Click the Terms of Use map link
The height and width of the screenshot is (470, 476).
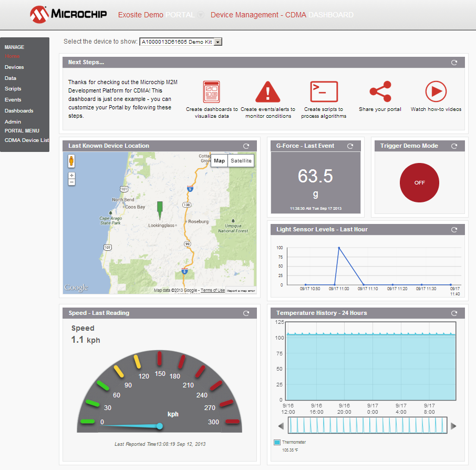point(213,290)
